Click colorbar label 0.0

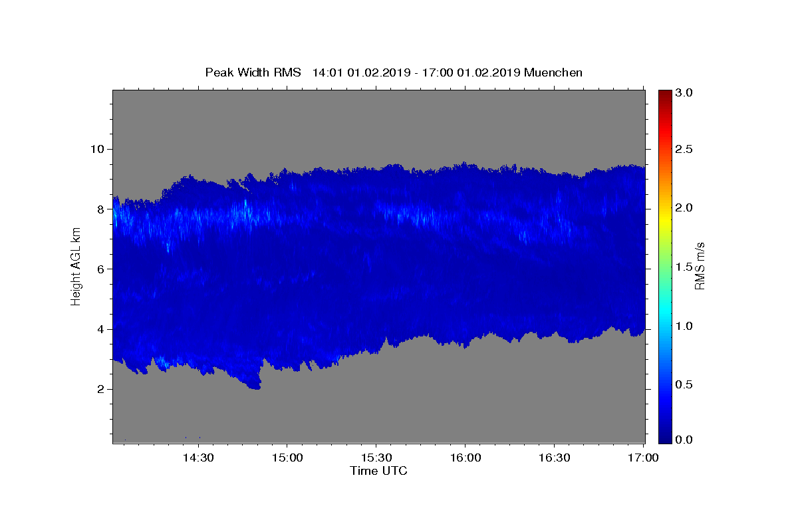click(685, 440)
